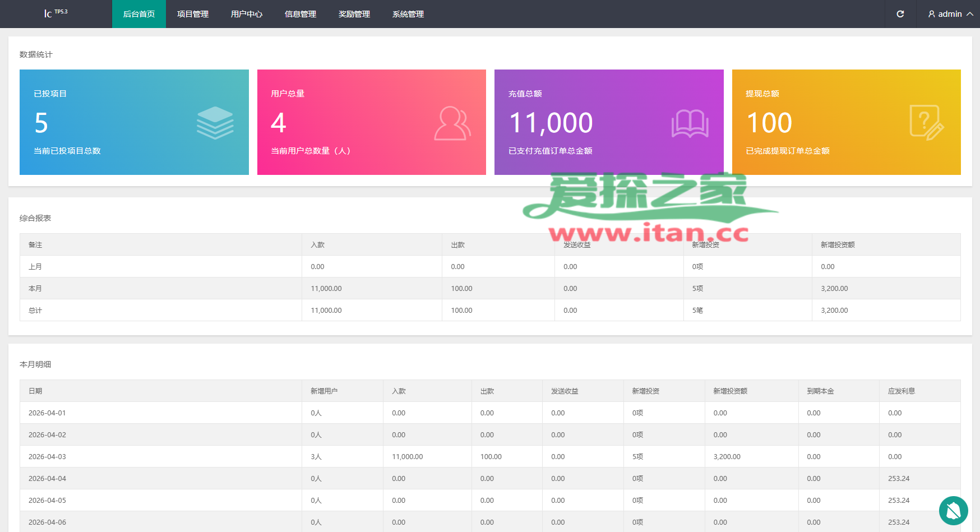This screenshot has width=980, height=532.
Task: Open the 项目管理 menu
Action: point(193,14)
